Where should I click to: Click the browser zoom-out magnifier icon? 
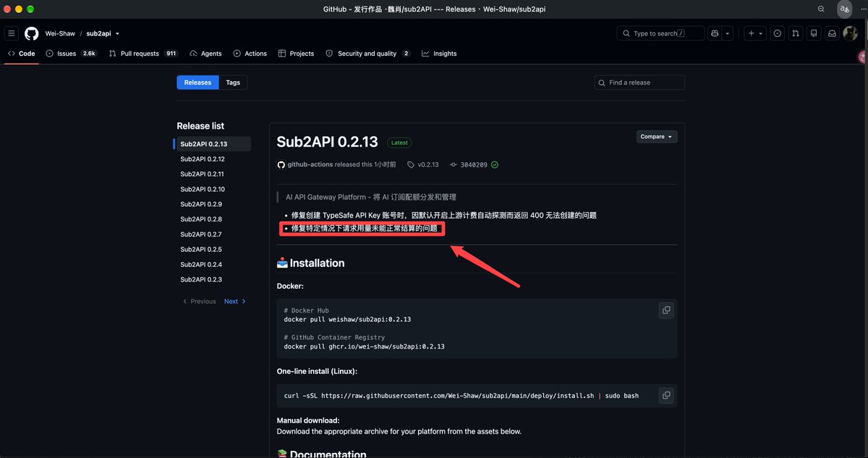pos(821,9)
